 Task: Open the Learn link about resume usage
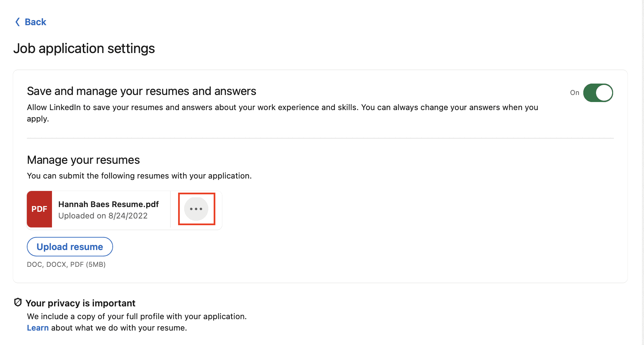tap(38, 328)
